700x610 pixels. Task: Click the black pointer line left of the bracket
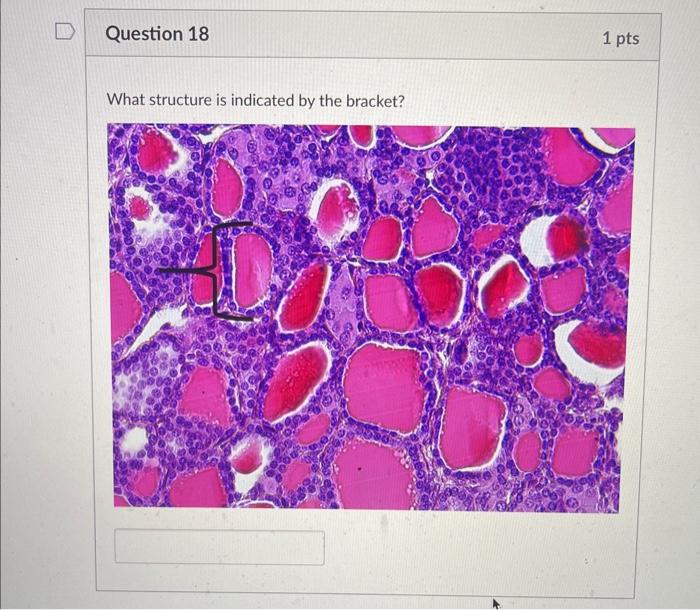pyautogui.click(x=181, y=271)
